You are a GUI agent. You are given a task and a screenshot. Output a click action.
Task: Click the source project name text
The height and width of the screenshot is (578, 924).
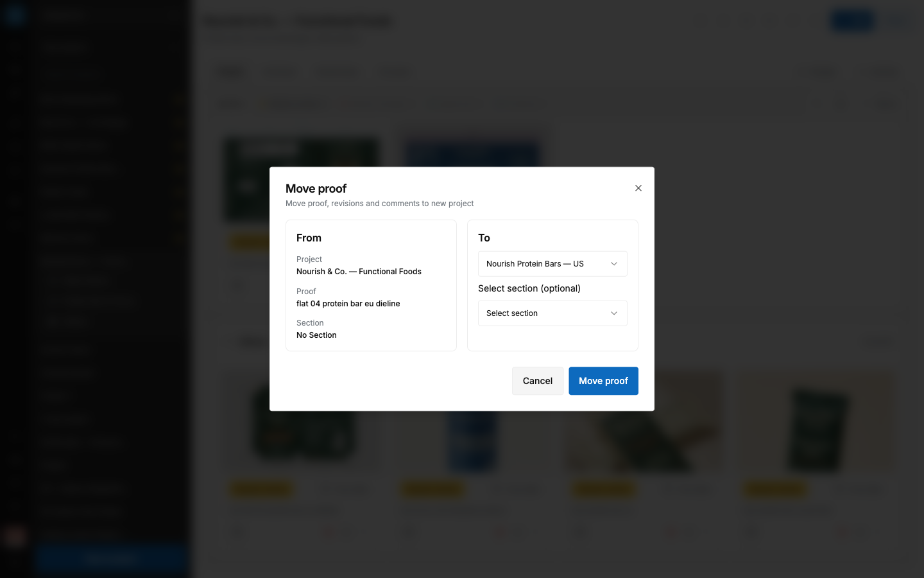[x=359, y=272]
